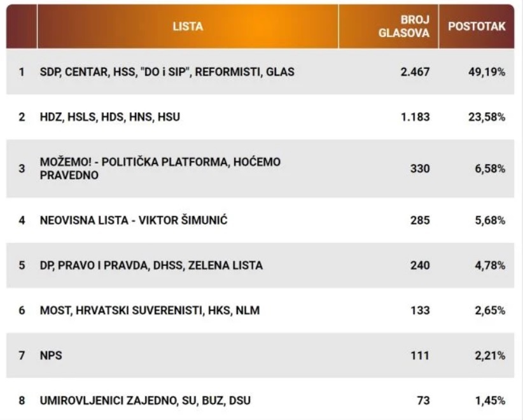523x420 pixels.
Task: Click the 1.183 vote count cell
Action: 415,116
